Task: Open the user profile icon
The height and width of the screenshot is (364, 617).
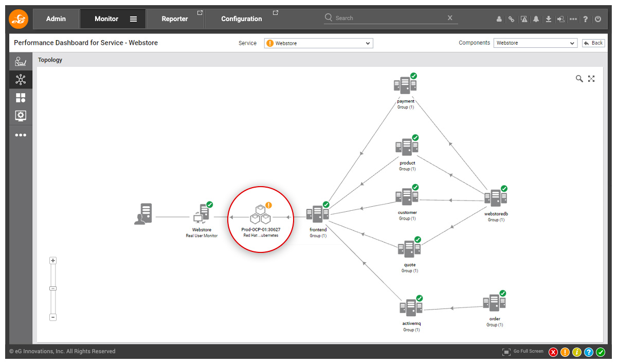Action: (499, 19)
